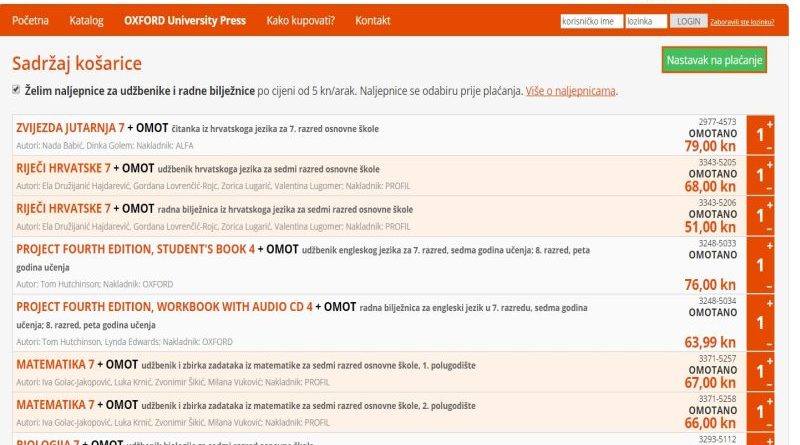Click minus for Riječi Hrvatske 7 udžbenik (68,00 kn)
This screenshot has width=800, height=445.
pyautogui.click(x=769, y=189)
